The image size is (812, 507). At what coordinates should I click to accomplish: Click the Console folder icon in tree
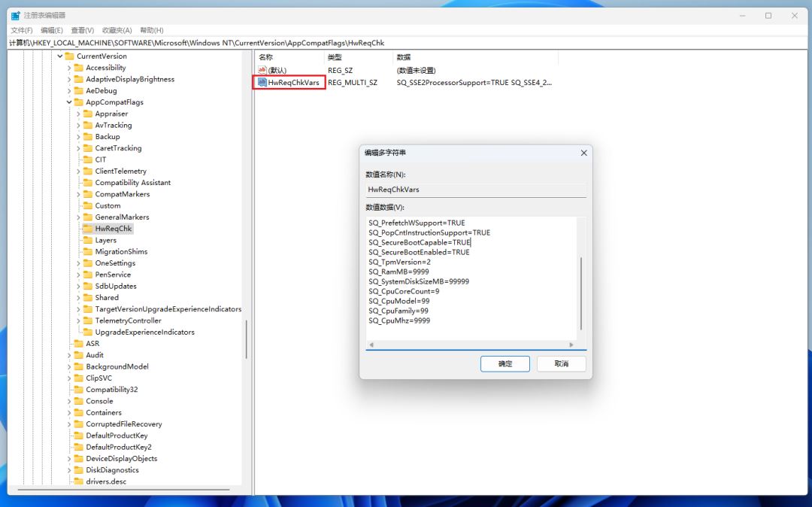(78, 401)
